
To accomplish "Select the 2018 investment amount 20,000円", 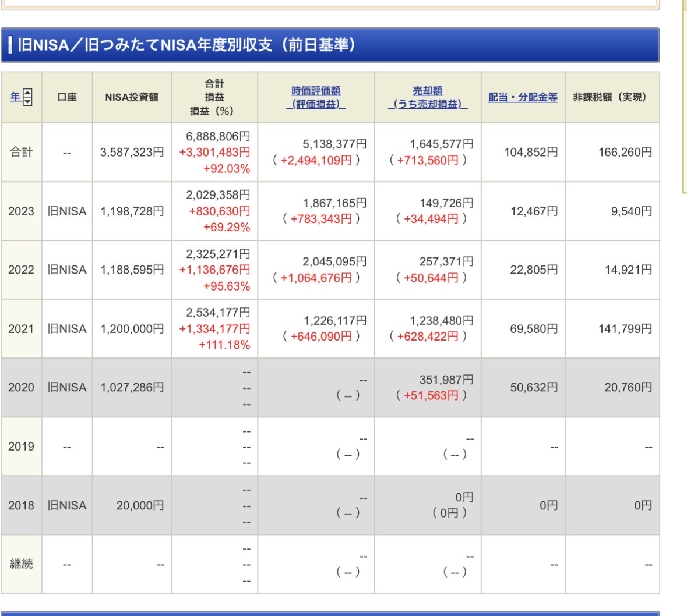I will pyautogui.click(x=140, y=505).
